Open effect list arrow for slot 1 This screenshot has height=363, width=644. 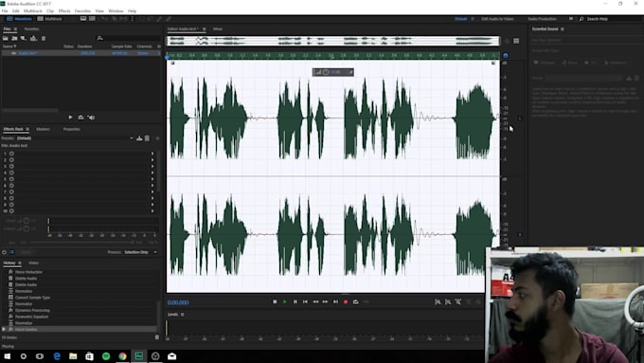click(152, 154)
